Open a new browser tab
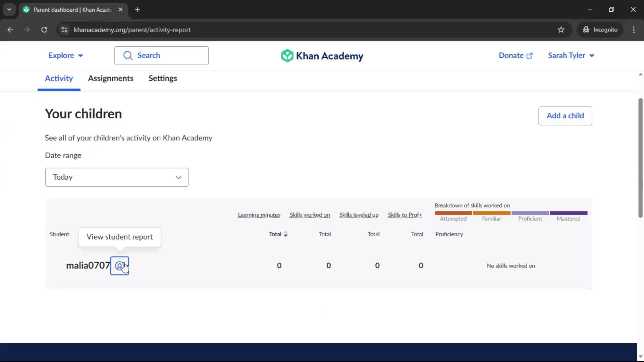The width and height of the screenshot is (644, 362). point(138,10)
